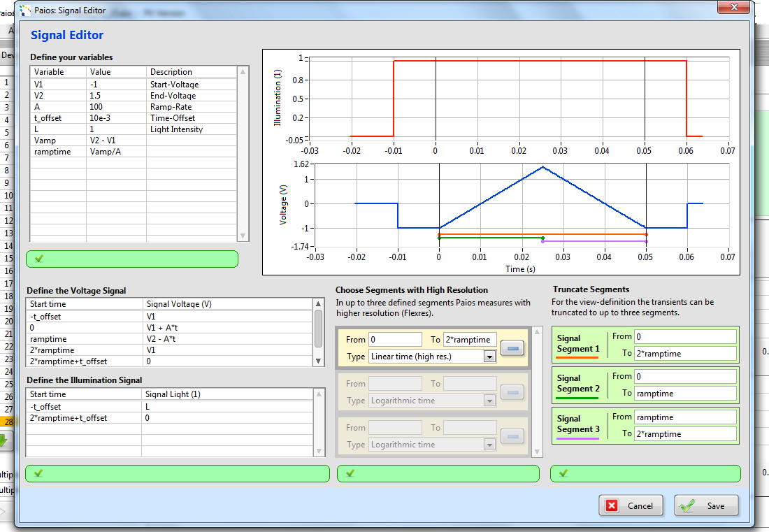Image resolution: width=769 pixels, height=532 pixels.
Task: Edit Signal Segment 1 From field
Action: click(x=685, y=336)
